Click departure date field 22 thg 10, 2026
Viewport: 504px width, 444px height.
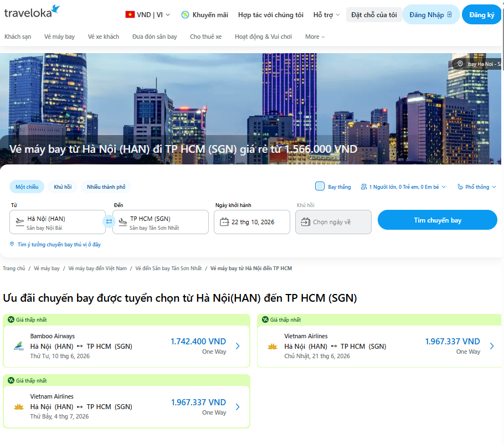coord(252,222)
